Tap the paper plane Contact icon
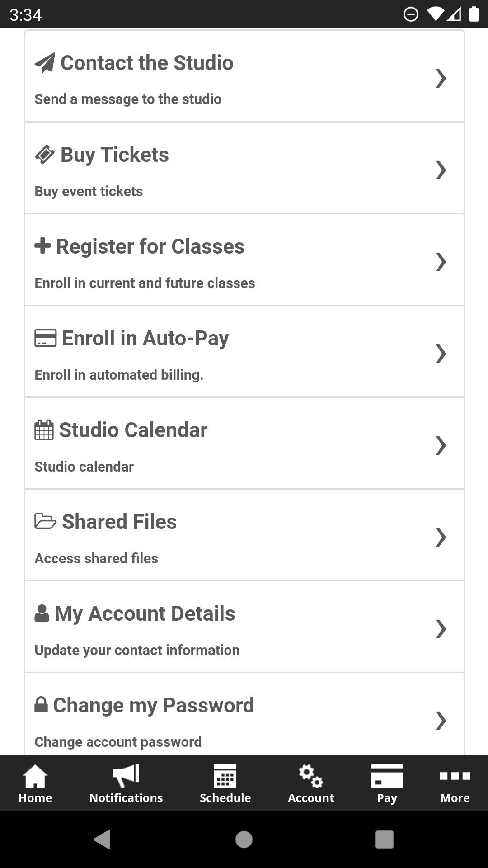The image size is (488, 868). click(x=45, y=63)
